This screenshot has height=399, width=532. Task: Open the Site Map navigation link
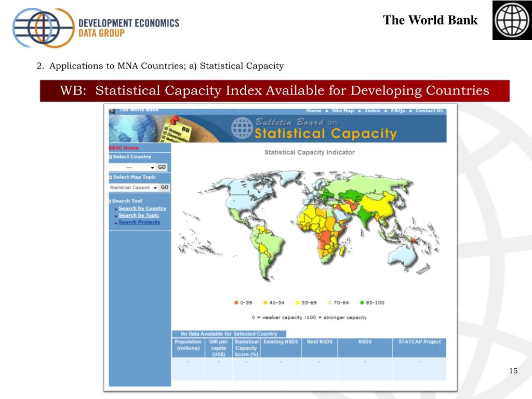[x=343, y=111]
